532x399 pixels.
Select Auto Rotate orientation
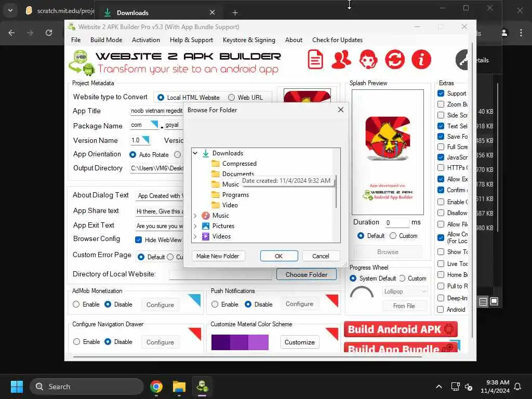(x=133, y=155)
